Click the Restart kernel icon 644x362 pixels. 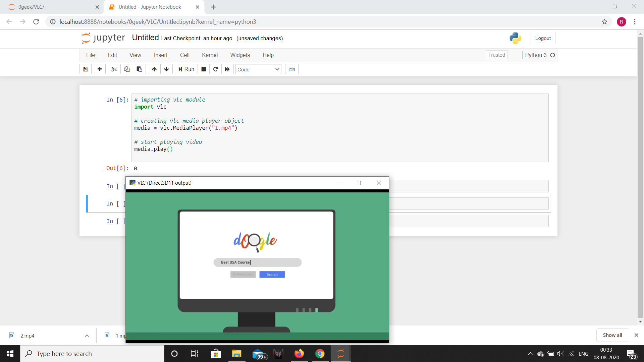pyautogui.click(x=215, y=69)
